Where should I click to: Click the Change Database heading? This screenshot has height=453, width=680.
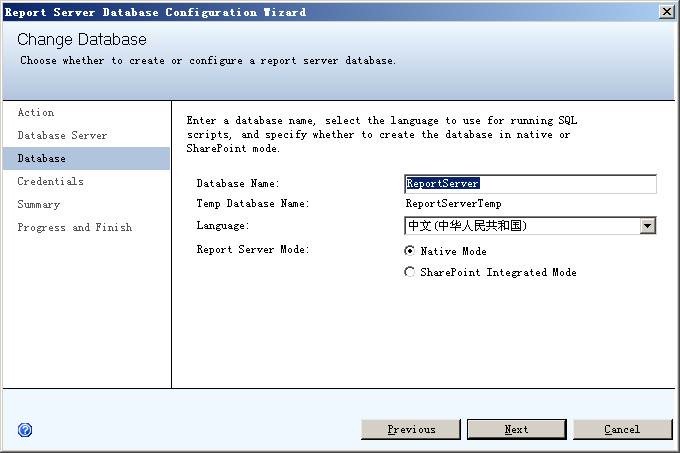point(82,40)
